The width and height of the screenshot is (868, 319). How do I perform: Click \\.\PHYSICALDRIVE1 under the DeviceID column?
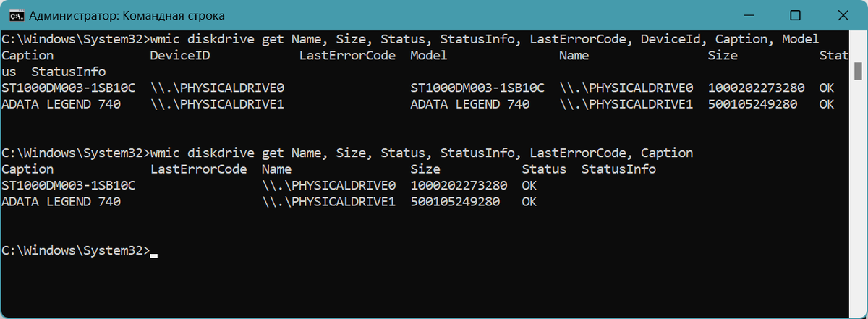point(217,104)
